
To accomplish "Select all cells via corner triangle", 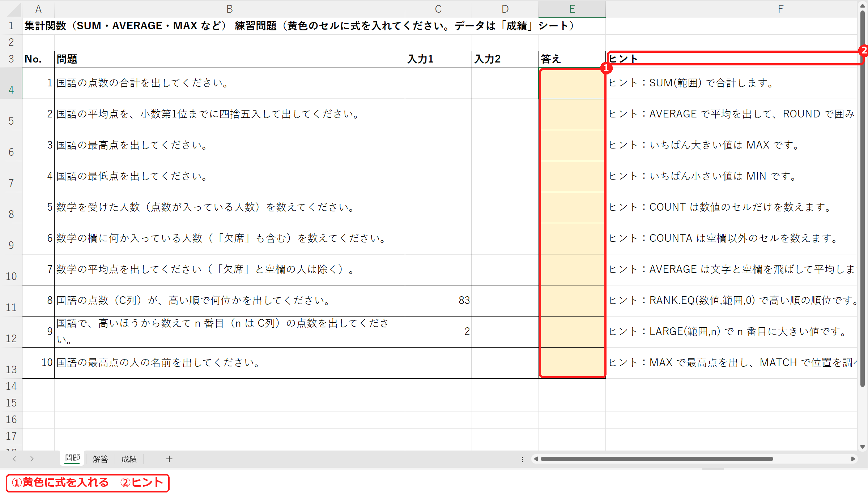I will (x=14, y=9).
